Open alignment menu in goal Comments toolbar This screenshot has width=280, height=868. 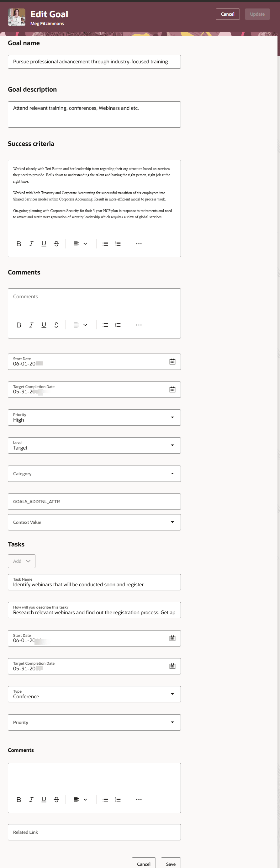(81, 325)
